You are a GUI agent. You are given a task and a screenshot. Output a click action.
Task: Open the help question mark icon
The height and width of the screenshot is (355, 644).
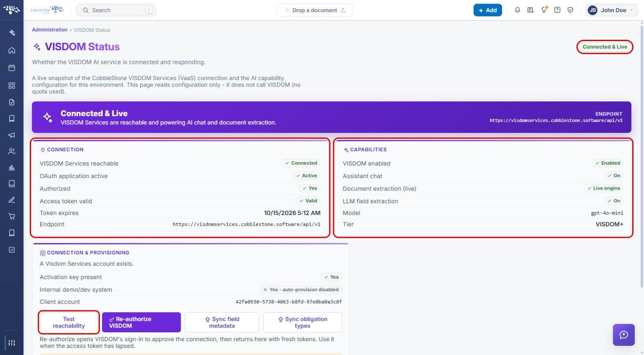557,10
